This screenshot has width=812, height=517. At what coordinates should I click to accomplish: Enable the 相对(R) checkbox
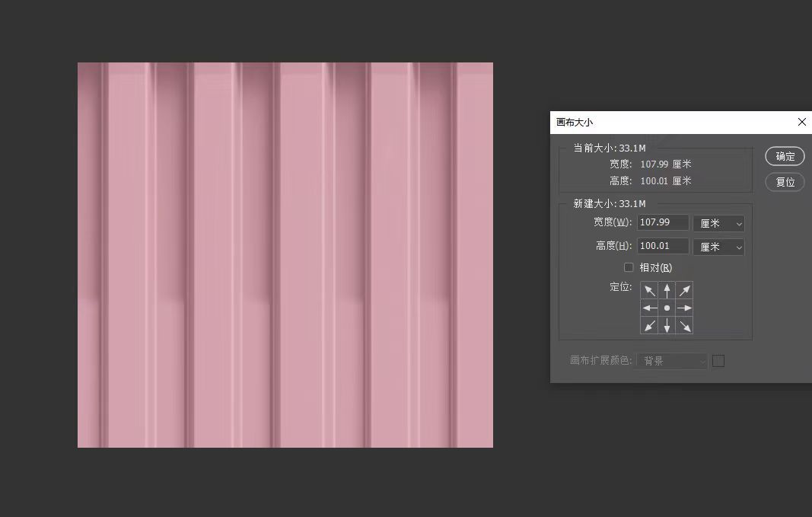click(629, 267)
